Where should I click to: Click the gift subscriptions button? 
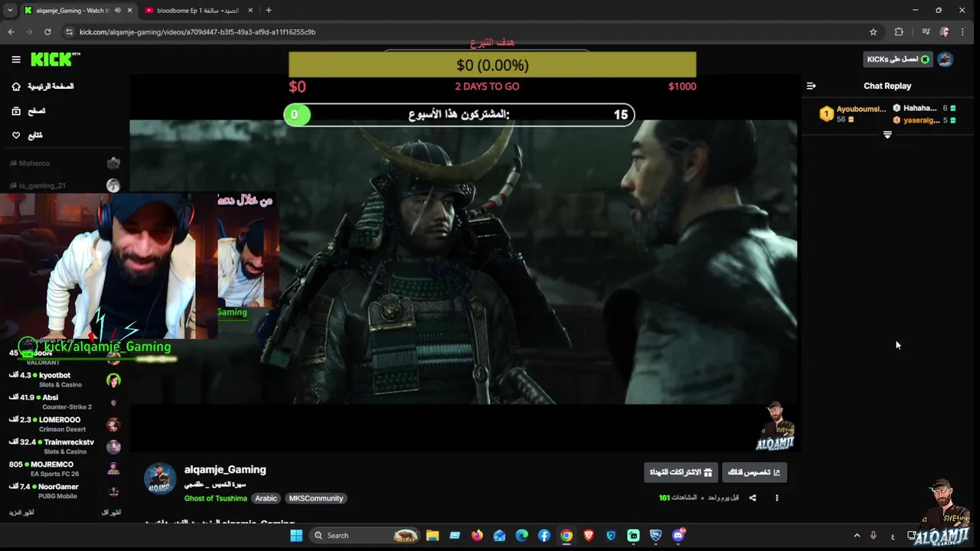point(681,472)
